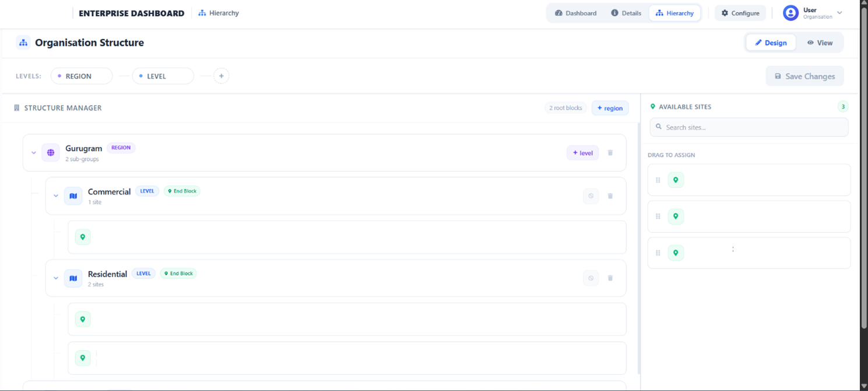Focus the Search sites field
Image resolution: width=868 pixels, height=391 pixels.
tap(749, 127)
